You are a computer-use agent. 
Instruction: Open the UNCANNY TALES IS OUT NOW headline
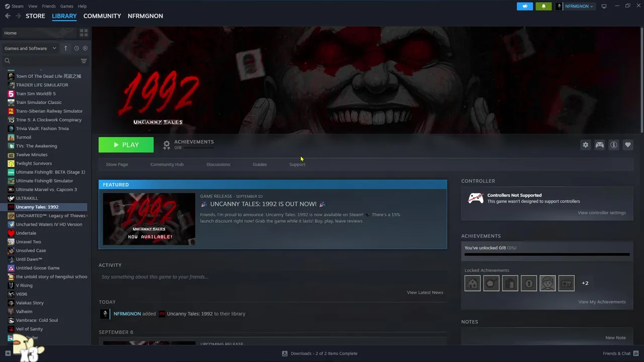coord(263,204)
